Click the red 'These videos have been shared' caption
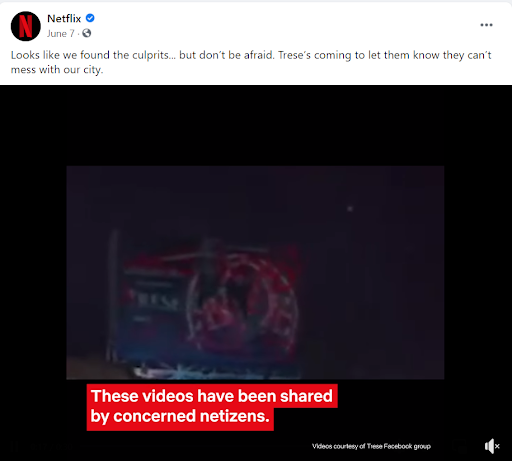This screenshot has width=512, height=461. pyautogui.click(x=212, y=407)
